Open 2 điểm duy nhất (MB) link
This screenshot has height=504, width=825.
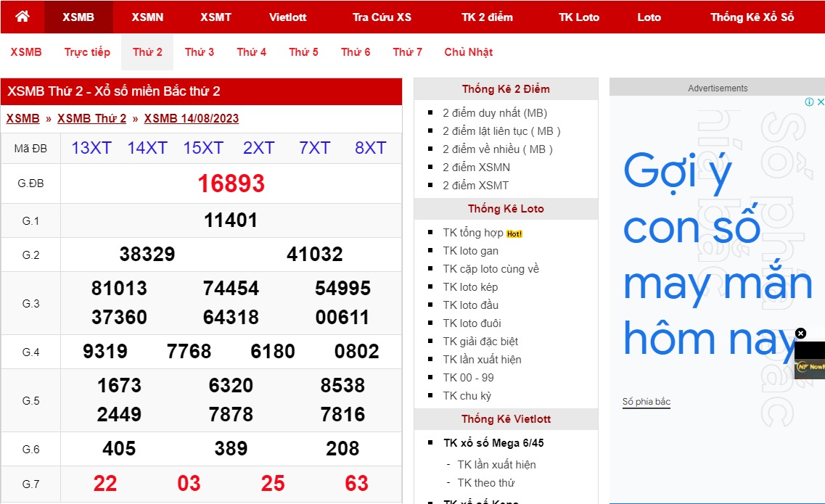495,113
